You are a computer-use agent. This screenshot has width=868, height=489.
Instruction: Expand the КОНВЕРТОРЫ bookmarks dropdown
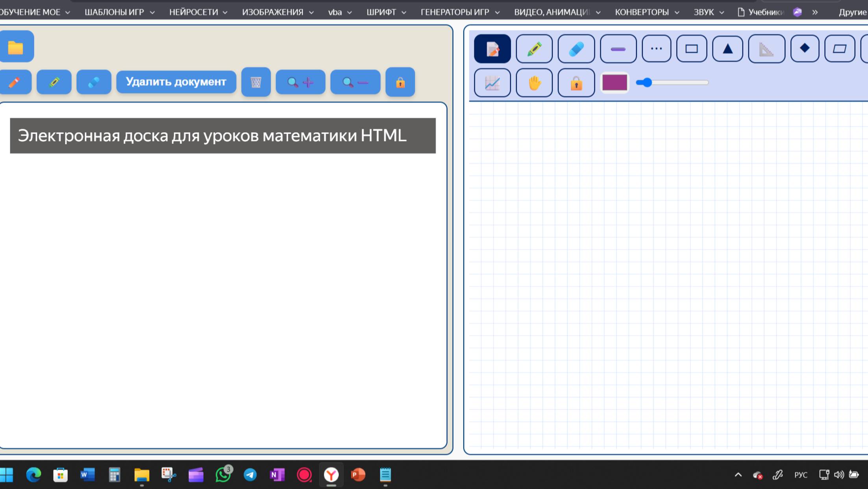tap(646, 12)
